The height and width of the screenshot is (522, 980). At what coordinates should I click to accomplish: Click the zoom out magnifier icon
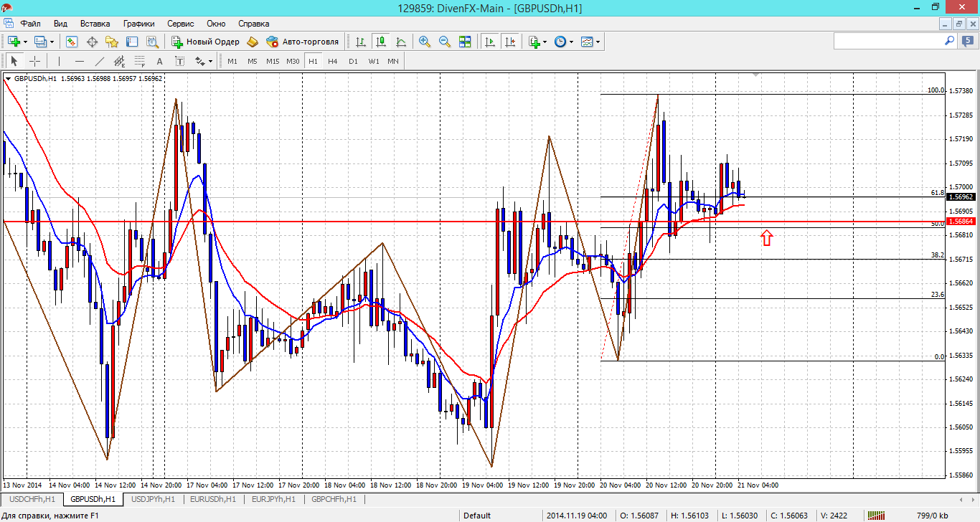(445, 42)
